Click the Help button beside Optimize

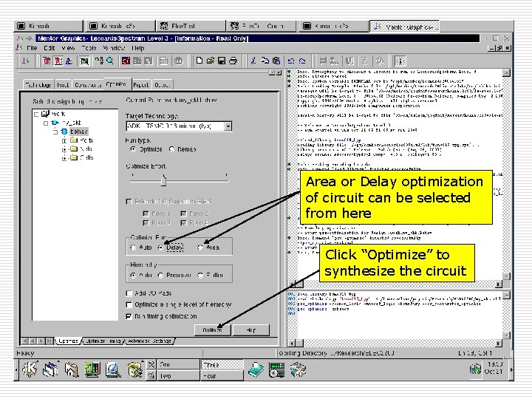click(x=250, y=330)
